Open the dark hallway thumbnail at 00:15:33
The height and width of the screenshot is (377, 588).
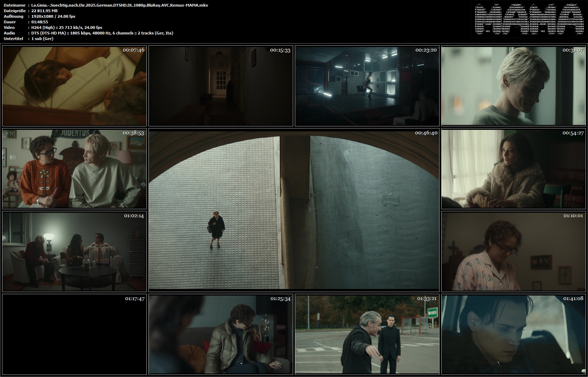pyautogui.click(x=221, y=86)
